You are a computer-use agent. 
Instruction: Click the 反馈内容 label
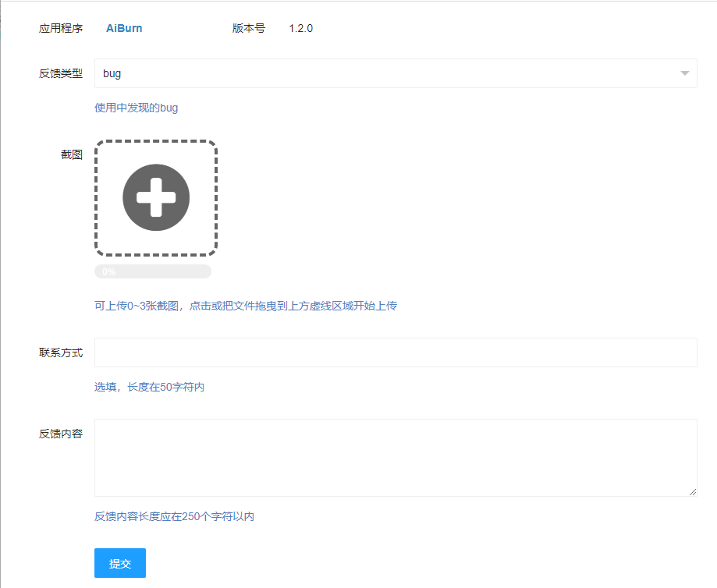pyautogui.click(x=61, y=434)
